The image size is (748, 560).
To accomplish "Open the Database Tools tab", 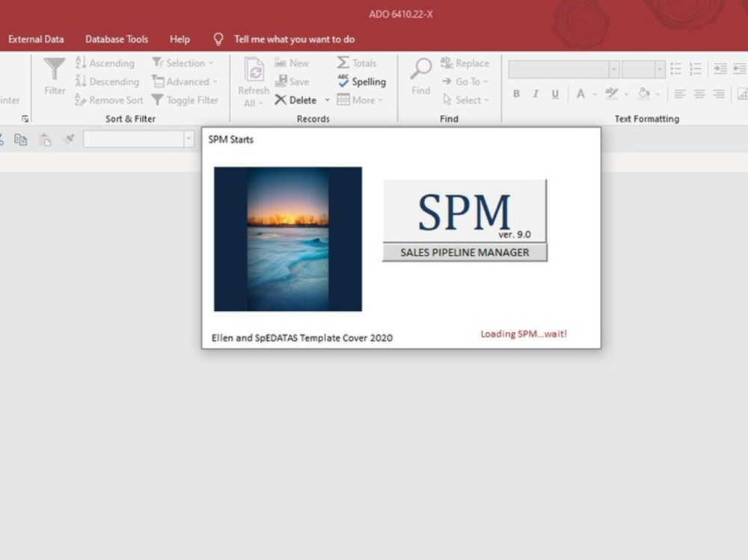I will 117,39.
